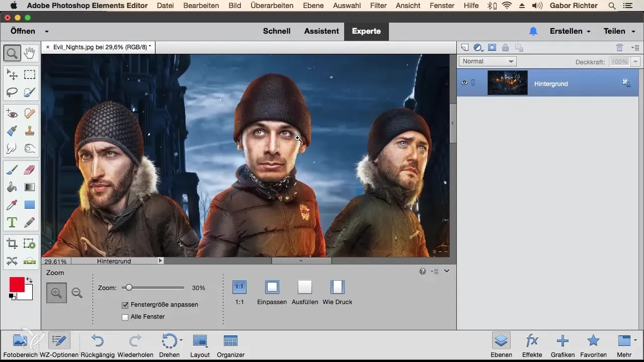Select the Hand tool
The image size is (644, 362).
pos(30,52)
